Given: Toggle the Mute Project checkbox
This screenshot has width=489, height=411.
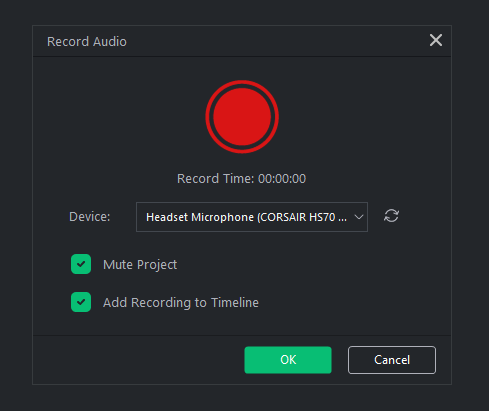Looking at the screenshot, I should click(x=81, y=264).
